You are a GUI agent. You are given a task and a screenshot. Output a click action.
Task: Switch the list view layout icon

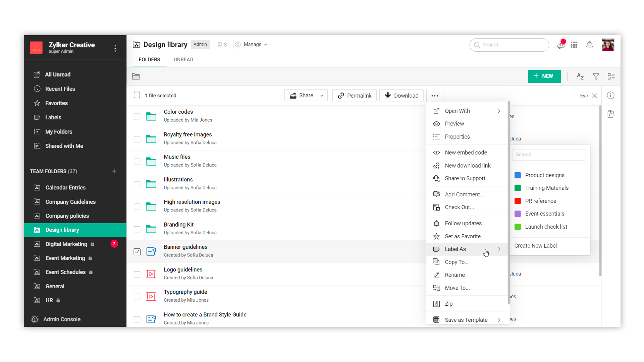(611, 76)
